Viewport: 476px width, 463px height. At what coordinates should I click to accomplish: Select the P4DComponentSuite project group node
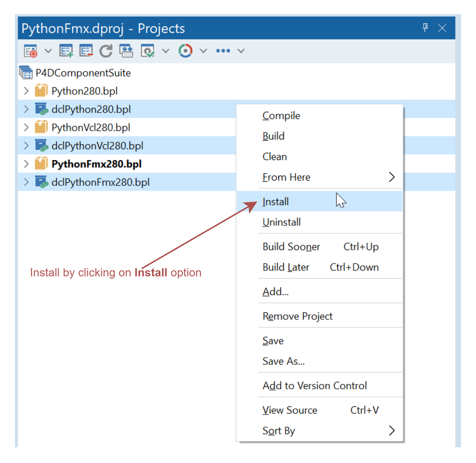pos(83,73)
